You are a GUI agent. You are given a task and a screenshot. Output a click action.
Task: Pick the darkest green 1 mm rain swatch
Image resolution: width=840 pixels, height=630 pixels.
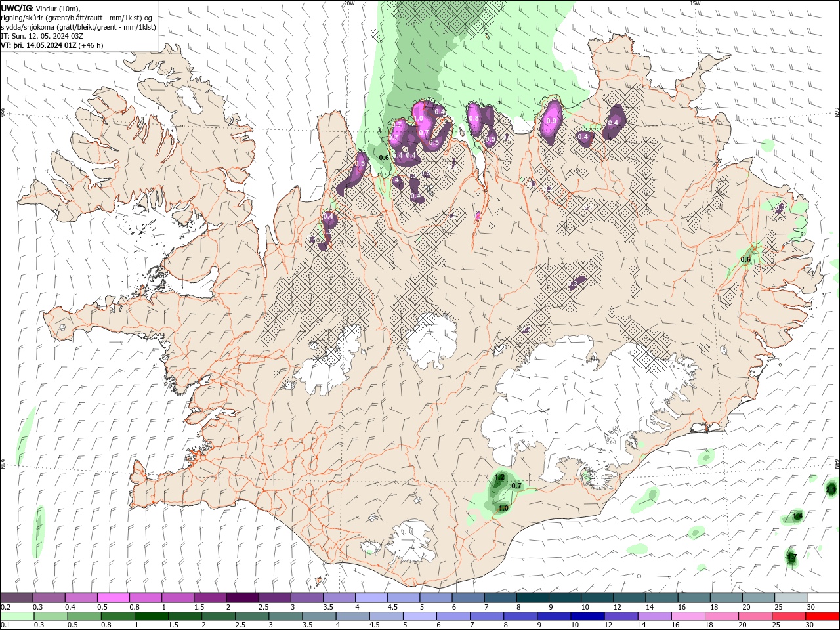coord(151,616)
